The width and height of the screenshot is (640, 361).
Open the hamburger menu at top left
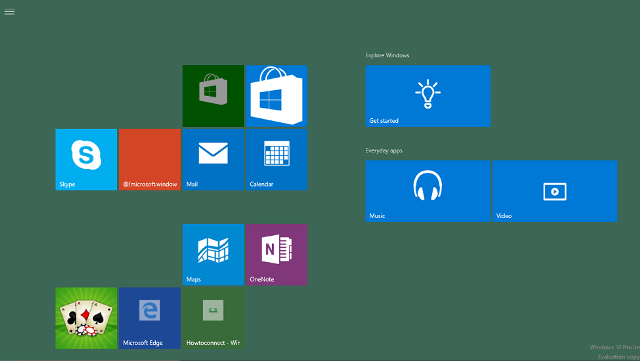[x=9, y=12]
